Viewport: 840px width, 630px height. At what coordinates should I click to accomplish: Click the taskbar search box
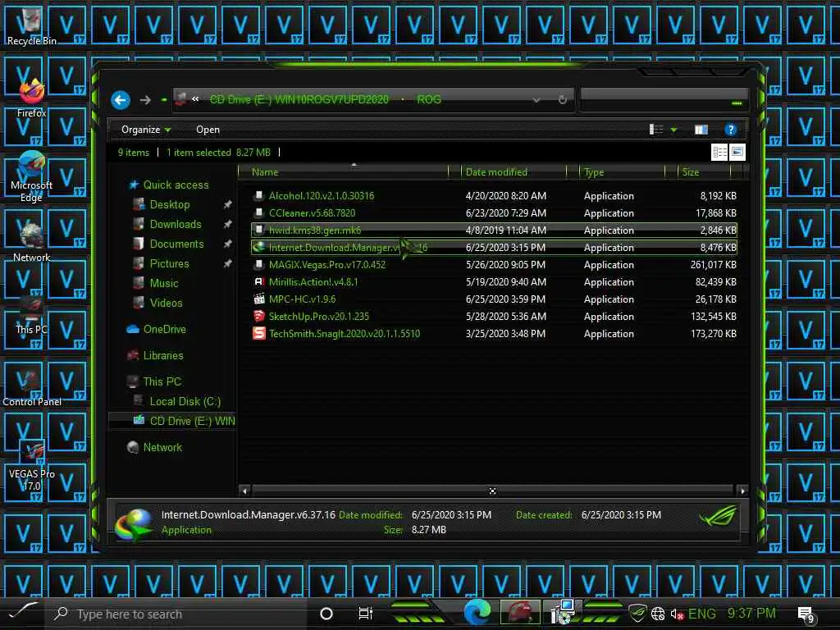point(177,614)
